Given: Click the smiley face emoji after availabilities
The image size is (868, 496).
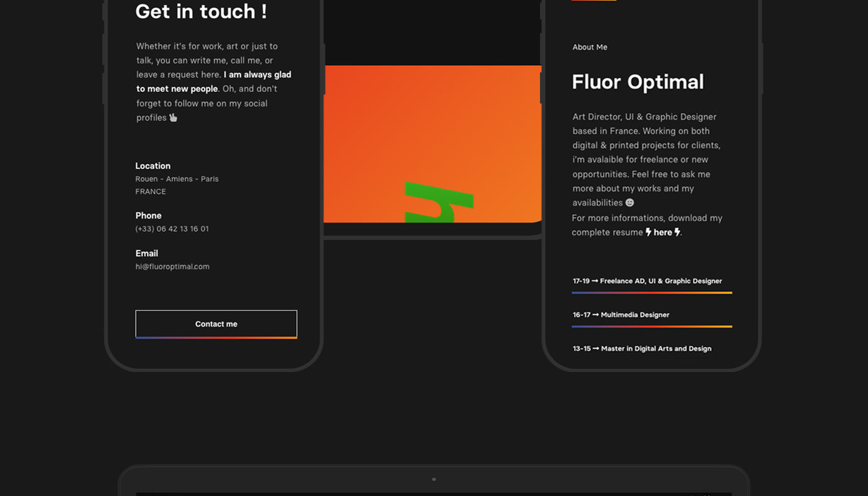Looking at the screenshot, I should 629,203.
